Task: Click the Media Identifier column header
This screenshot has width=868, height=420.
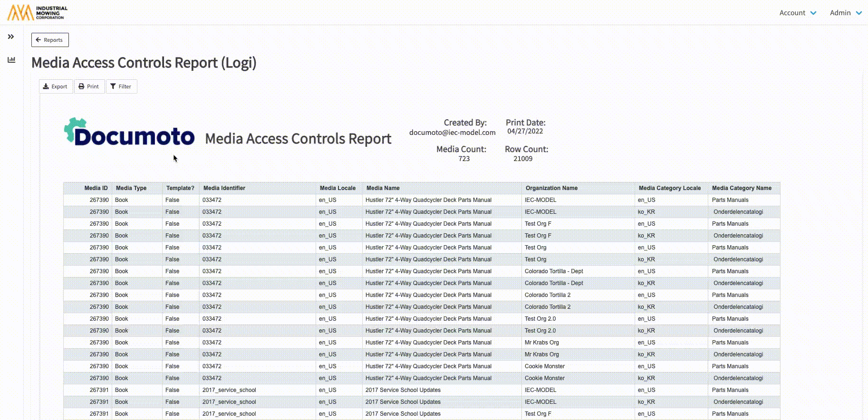Action: click(224, 188)
